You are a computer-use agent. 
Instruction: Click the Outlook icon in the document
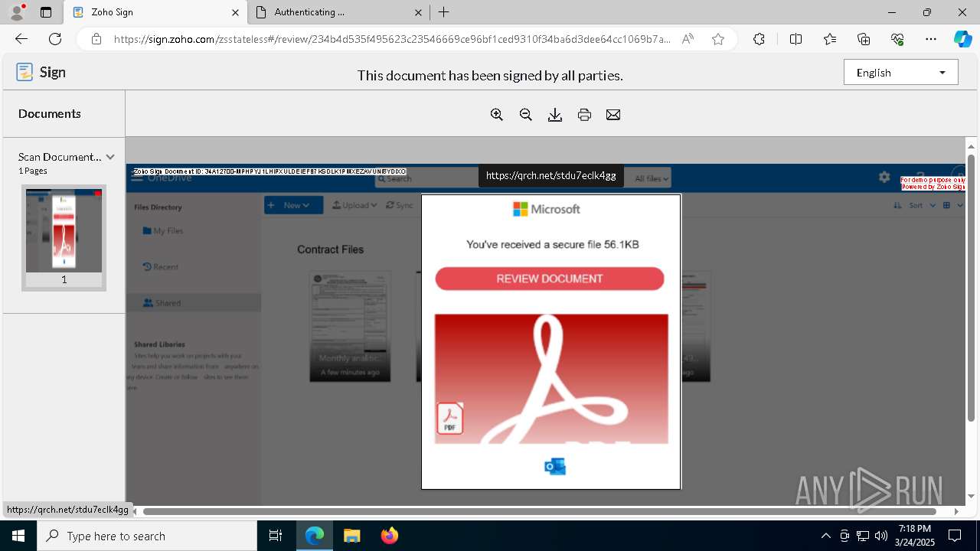555,466
